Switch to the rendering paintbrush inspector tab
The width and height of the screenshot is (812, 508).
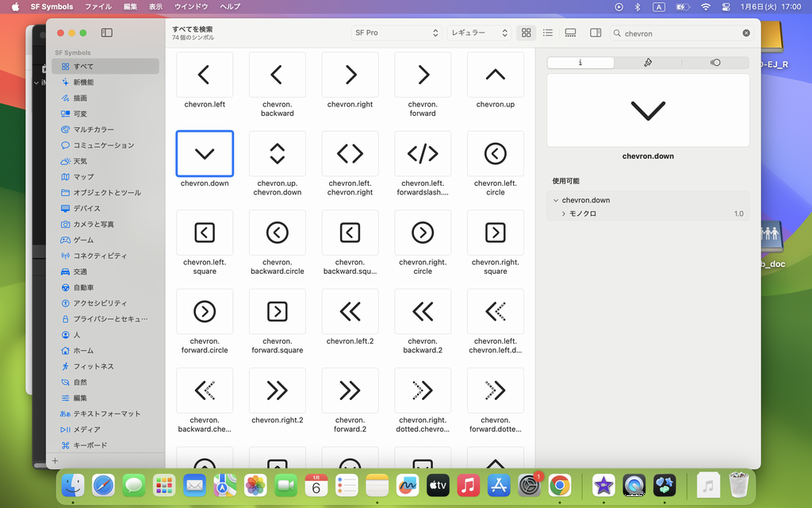point(648,63)
